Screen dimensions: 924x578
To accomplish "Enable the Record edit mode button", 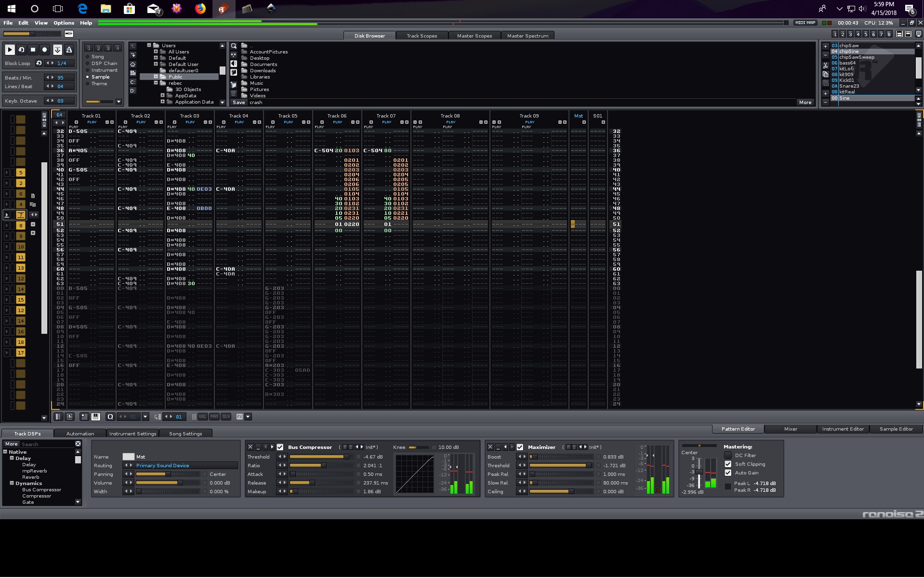I will 45,50.
